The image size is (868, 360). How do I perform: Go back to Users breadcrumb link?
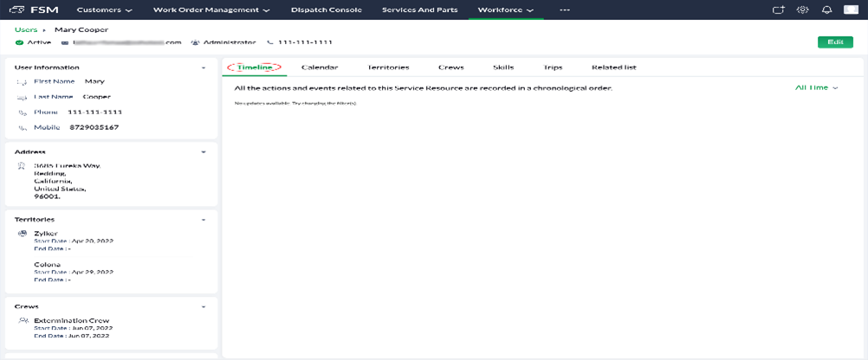coord(26,29)
